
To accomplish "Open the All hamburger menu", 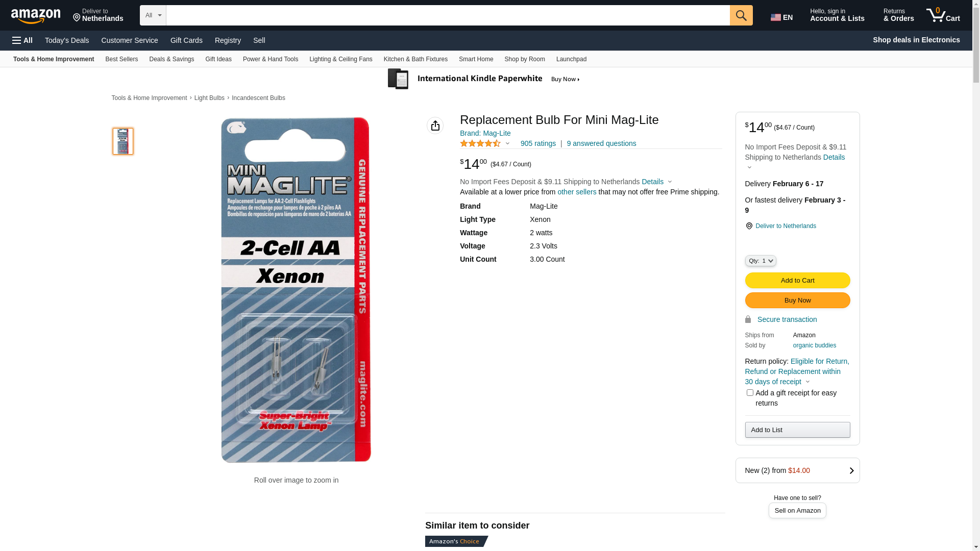I will [x=22, y=40].
